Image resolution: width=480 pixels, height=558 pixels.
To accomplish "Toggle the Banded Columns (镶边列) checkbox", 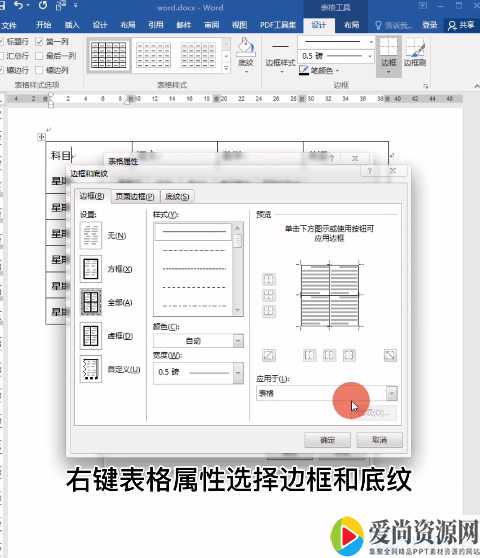I will [x=39, y=70].
